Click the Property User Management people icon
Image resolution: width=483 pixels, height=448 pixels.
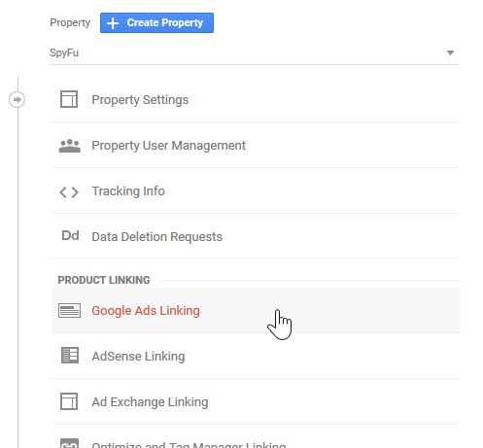pos(70,146)
